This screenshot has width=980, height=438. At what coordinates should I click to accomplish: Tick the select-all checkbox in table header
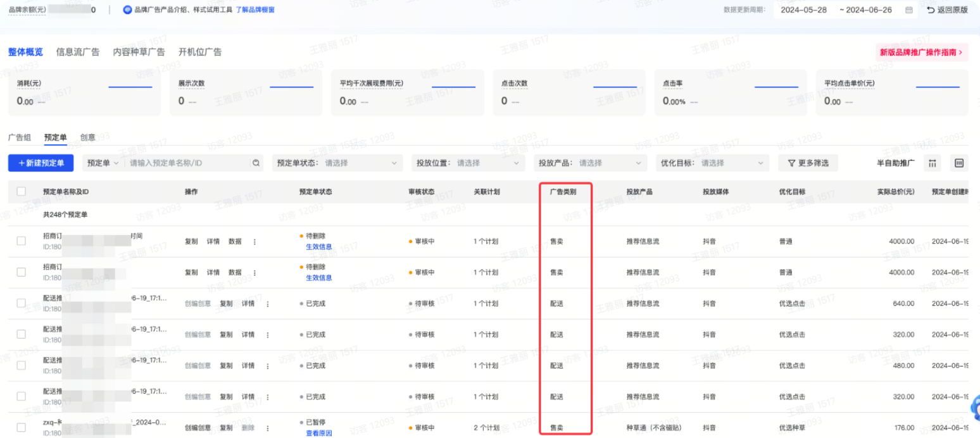tap(22, 191)
